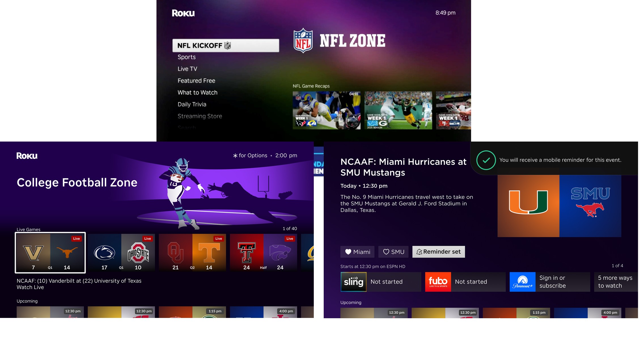Open the Oklahoma vs Tennessee live game tile
The height and width of the screenshot is (342, 644).
tap(192, 253)
